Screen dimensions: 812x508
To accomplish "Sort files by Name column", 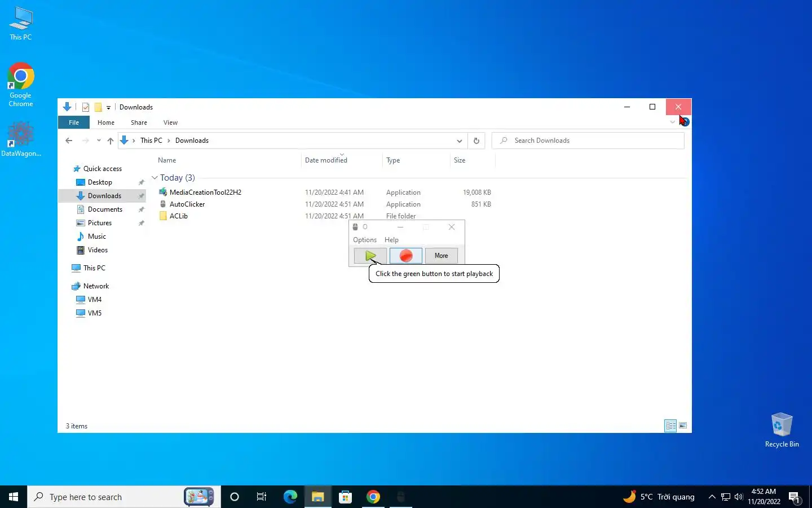I will 167,160.
